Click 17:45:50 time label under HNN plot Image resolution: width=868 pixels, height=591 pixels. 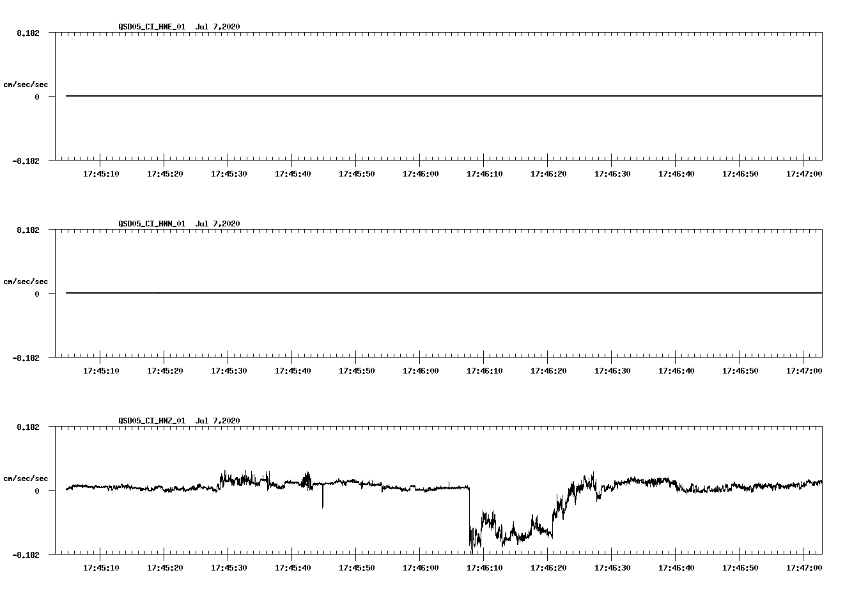tap(357, 371)
